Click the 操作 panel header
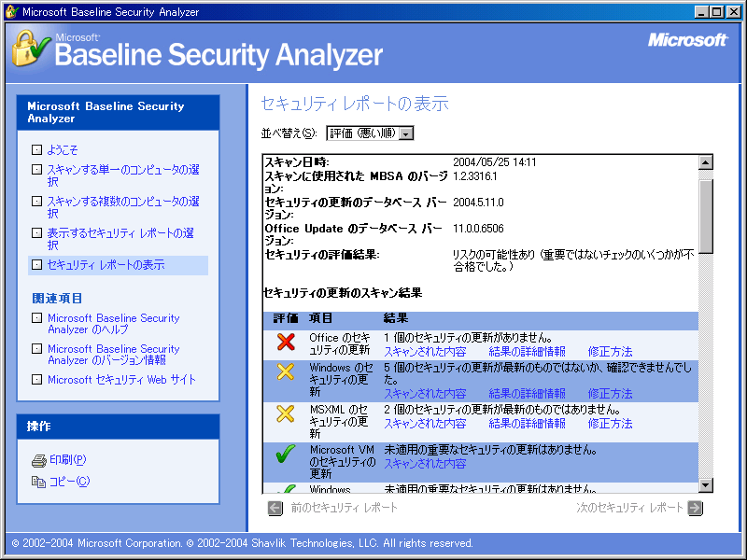The image size is (747, 560). tap(119, 427)
